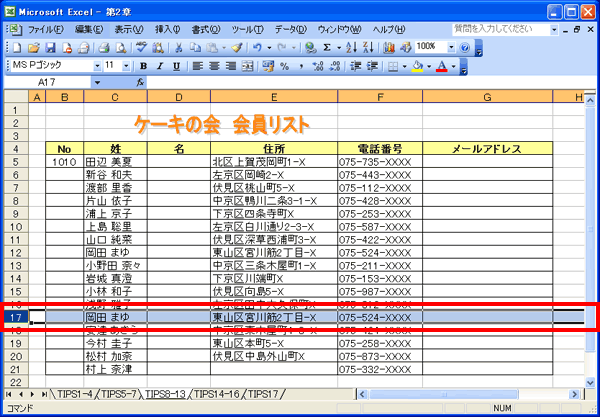Open the borders style dropdown arrow
600x417 pixels.
[x=404, y=67]
